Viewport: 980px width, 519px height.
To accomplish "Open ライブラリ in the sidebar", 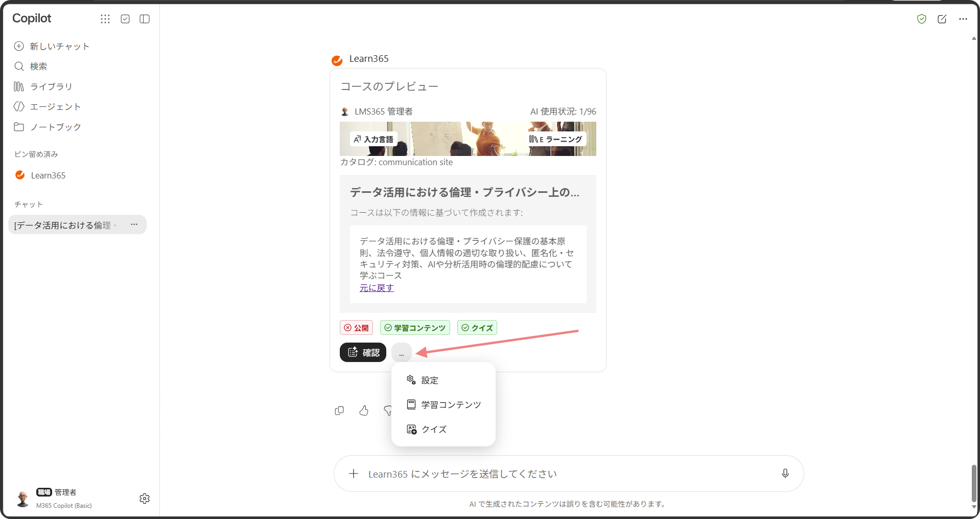I will 43,86.
